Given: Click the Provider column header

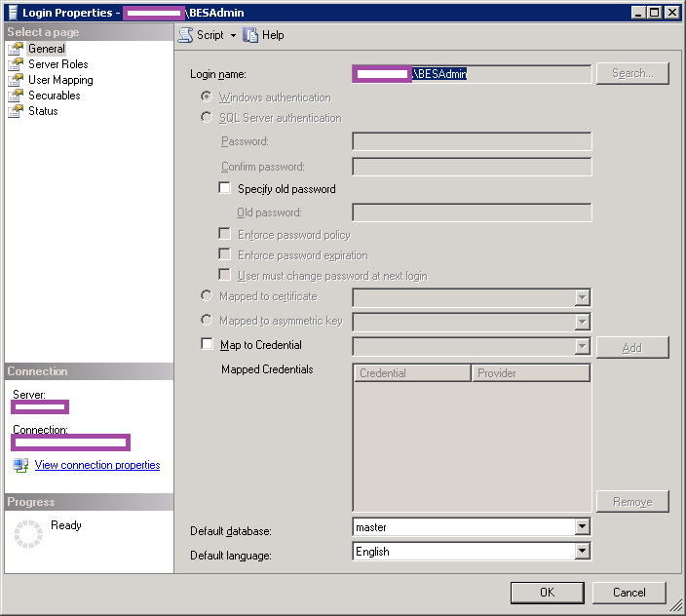Looking at the screenshot, I should pos(531,373).
